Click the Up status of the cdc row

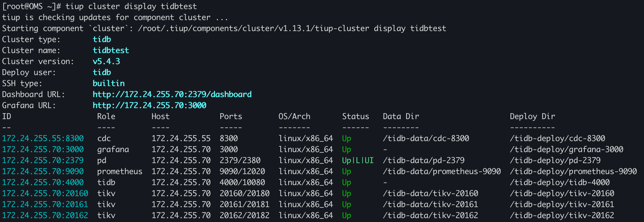[x=346, y=139]
